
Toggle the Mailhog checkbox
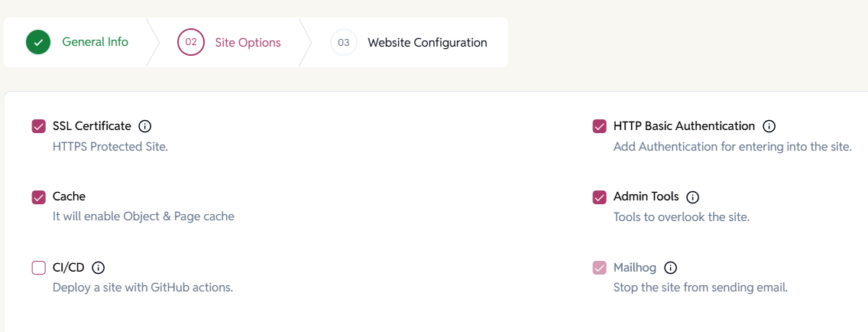(x=600, y=269)
